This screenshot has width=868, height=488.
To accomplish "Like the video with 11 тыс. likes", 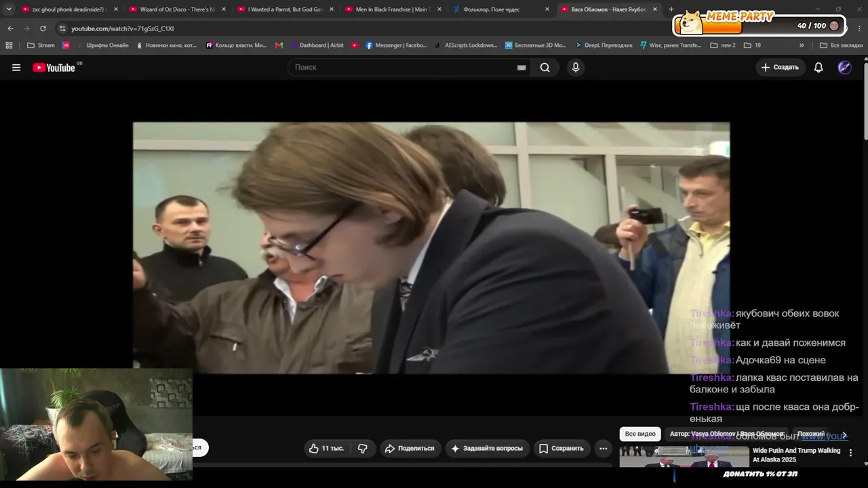I will point(326,448).
